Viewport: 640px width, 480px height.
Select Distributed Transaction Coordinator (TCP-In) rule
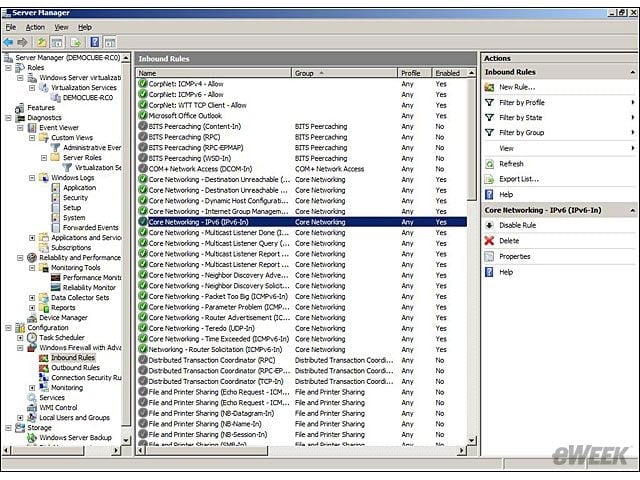coord(302,382)
